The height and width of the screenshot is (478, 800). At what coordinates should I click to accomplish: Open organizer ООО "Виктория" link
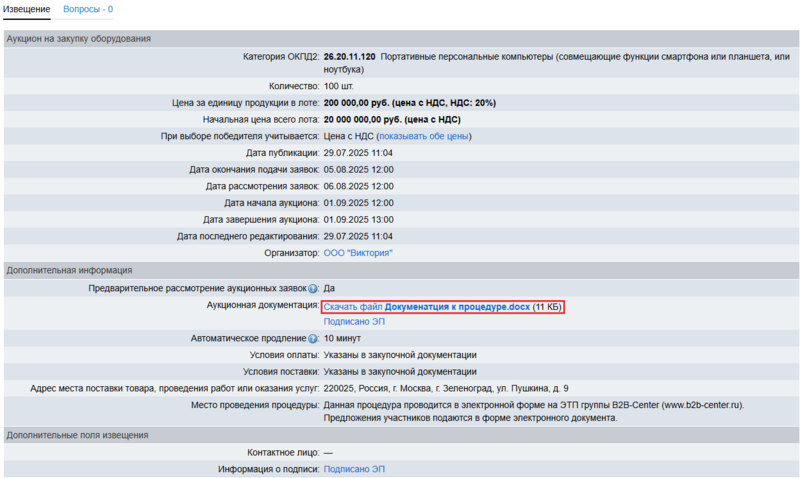pyautogui.click(x=358, y=253)
